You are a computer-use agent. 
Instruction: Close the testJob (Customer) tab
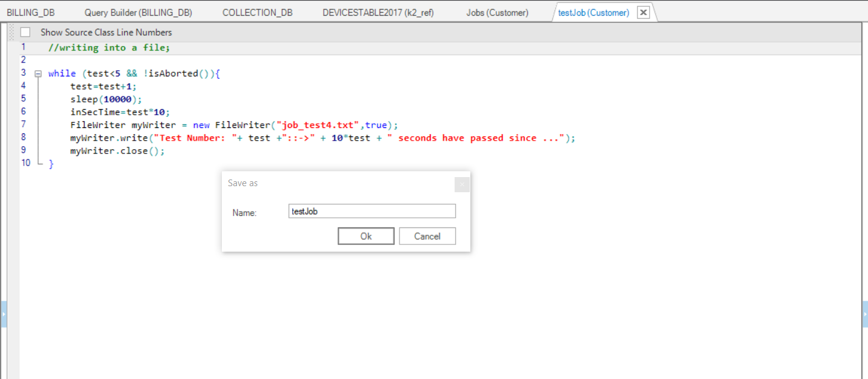pos(643,13)
